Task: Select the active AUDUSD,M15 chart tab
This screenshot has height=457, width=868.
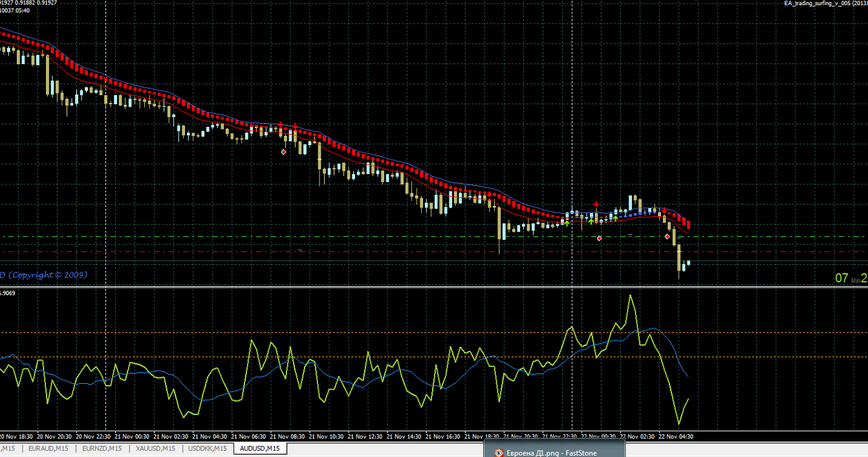Action: pos(260,449)
